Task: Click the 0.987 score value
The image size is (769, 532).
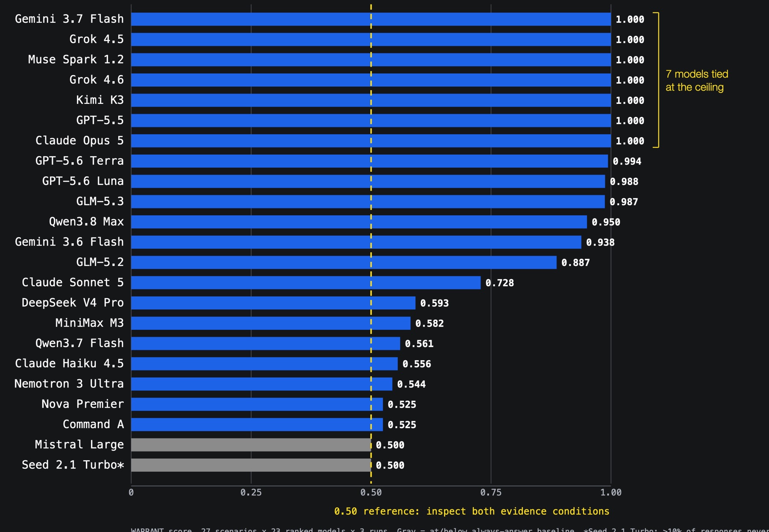Action: pyautogui.click(x=624, y=202)
